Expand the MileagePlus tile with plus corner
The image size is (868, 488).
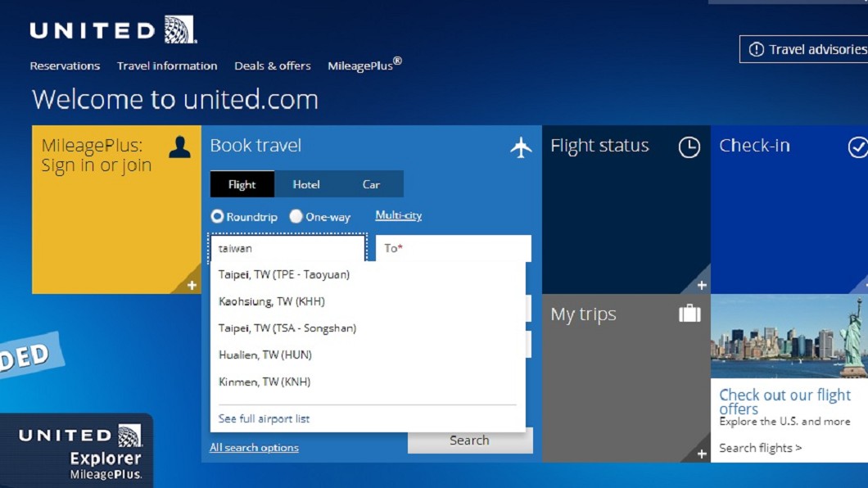[192, 285]
